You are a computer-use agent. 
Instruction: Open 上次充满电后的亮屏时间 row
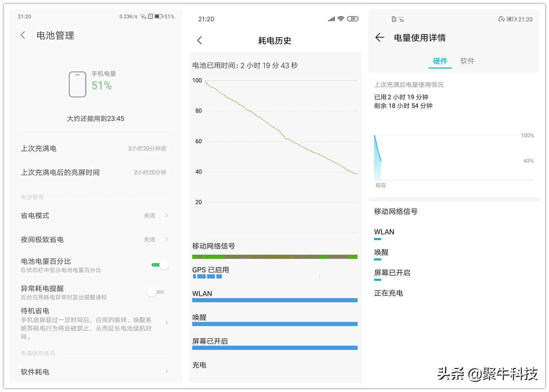click(x=96, y=173)
